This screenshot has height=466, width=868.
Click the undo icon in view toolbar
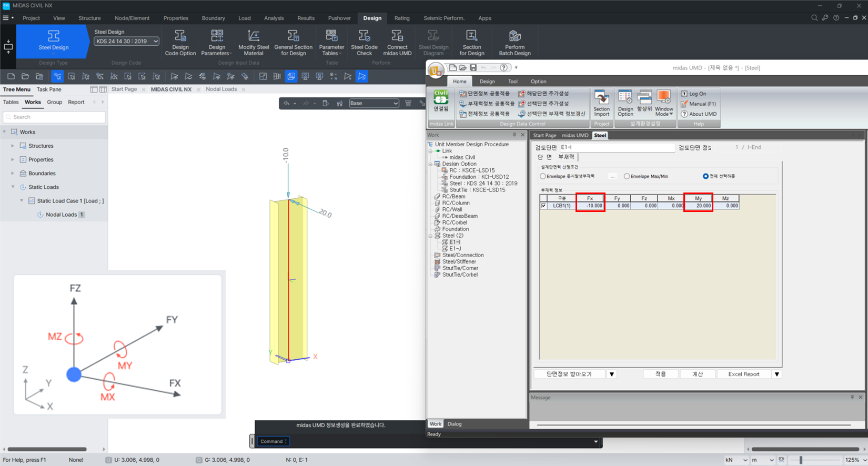pyautogui.click(x=286, y=103)
